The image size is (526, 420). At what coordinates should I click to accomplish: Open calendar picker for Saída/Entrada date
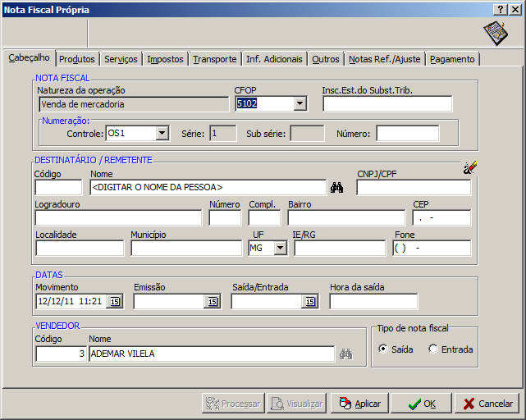[309, 302]
